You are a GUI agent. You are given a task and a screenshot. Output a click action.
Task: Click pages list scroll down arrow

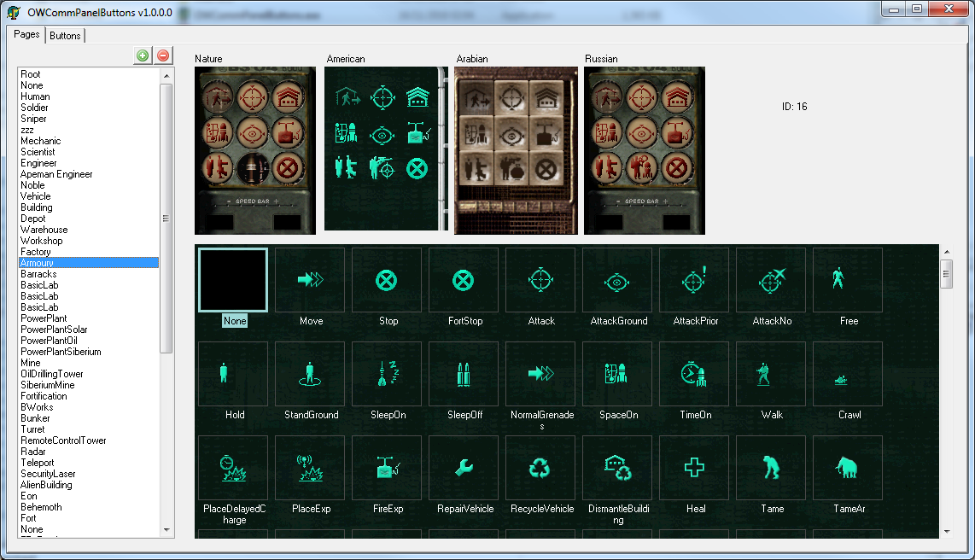[x=166, y=530]
